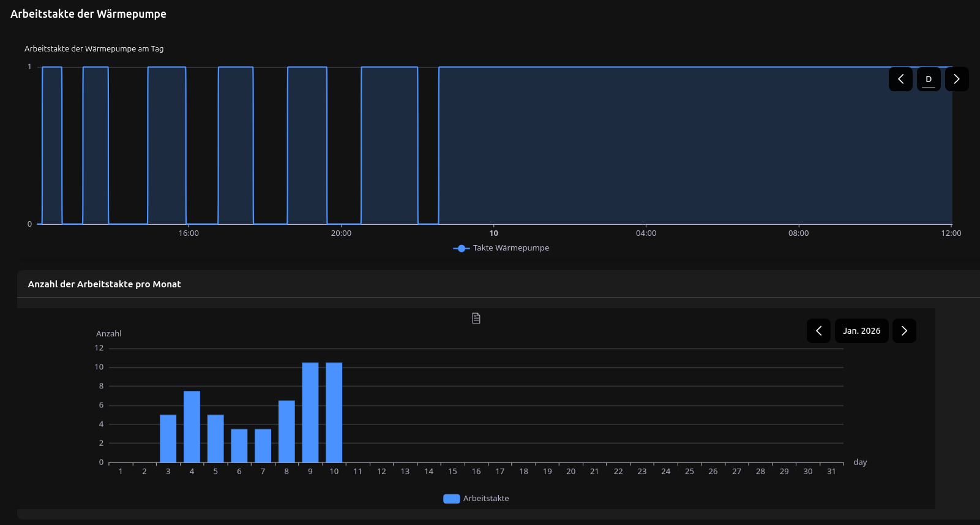Image resolution: width=980 pixels, height=525 pixels.
Task: Select the bar for day 3
Action: click(x=168, y=439)
